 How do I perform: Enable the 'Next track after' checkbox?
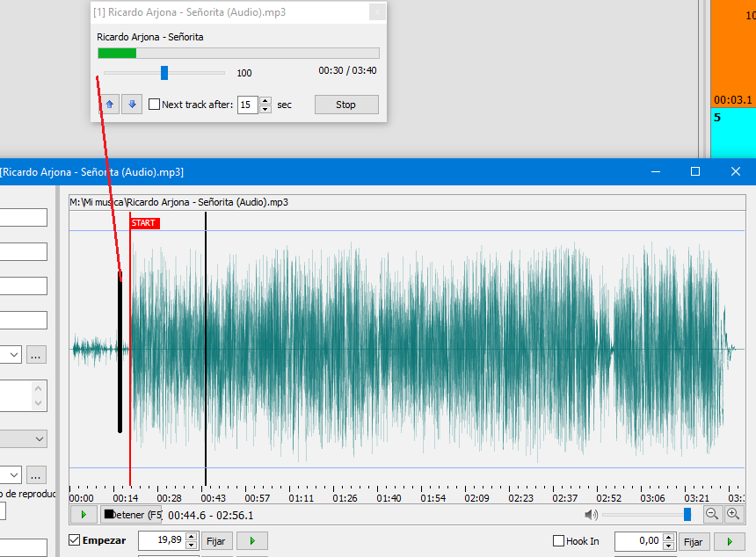point(155,105)
